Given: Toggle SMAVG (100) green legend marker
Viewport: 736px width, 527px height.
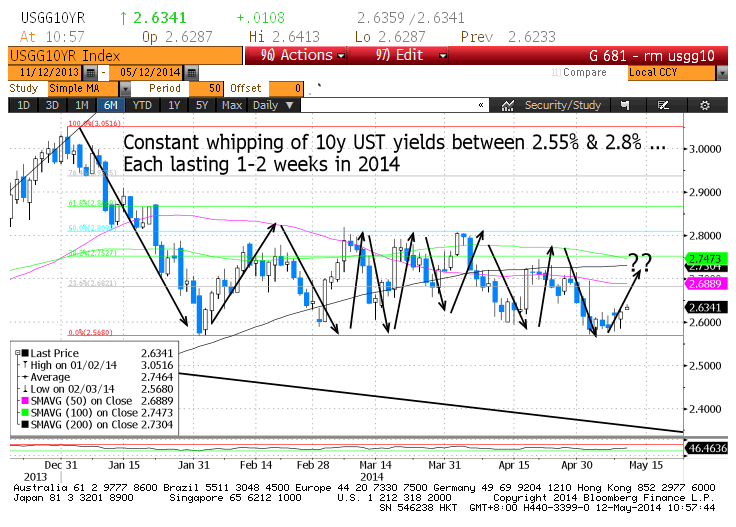Looking at the screenshot, I should point(24,413).
